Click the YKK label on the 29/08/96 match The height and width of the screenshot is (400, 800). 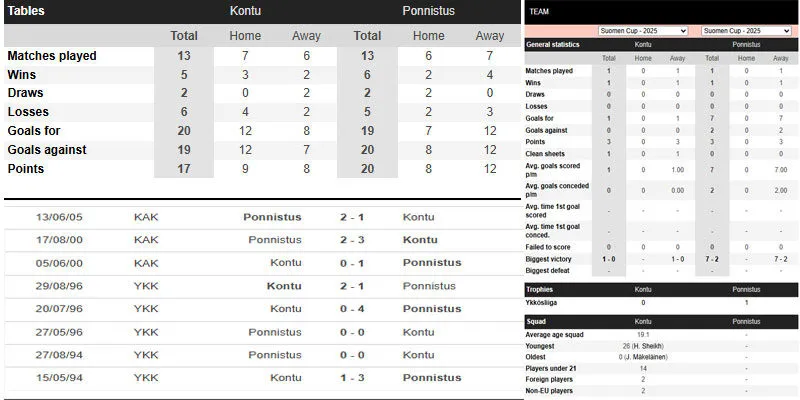pyautogui.click(x=146, y=285)
